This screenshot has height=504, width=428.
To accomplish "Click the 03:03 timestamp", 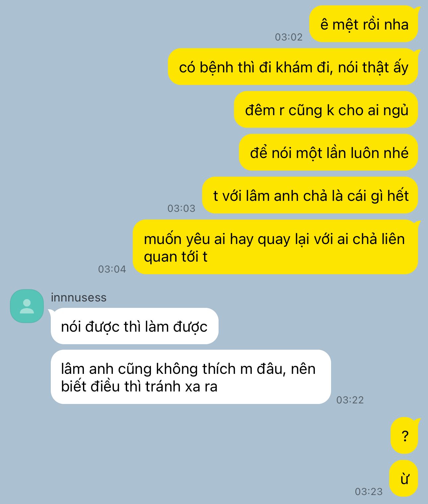I will click(x=181, y=208).
